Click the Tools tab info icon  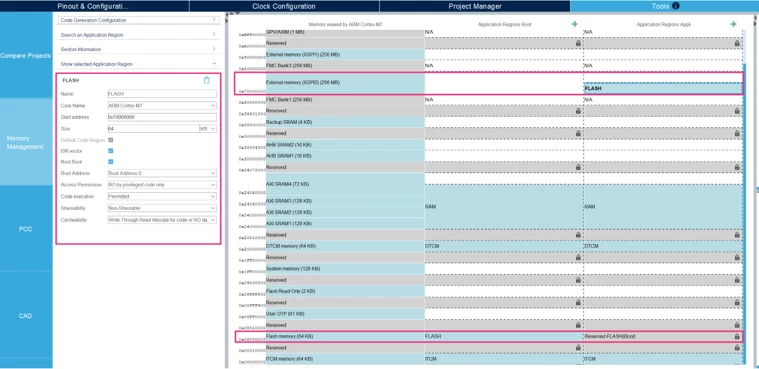coord(676,6)
